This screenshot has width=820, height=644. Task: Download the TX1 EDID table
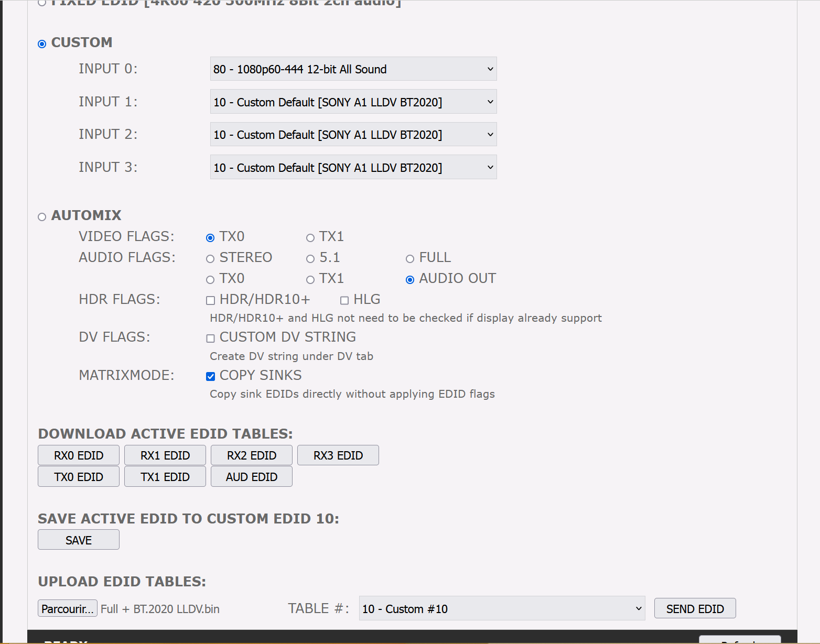tap(165, 477)
